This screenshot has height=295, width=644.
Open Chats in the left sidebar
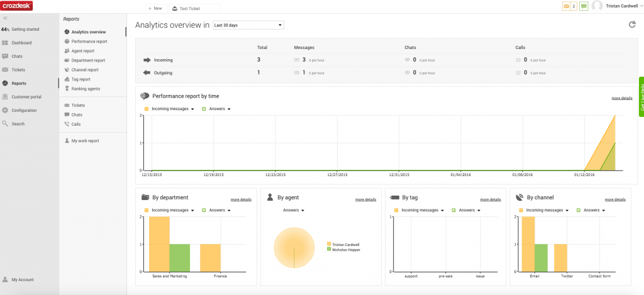(17, 56)
